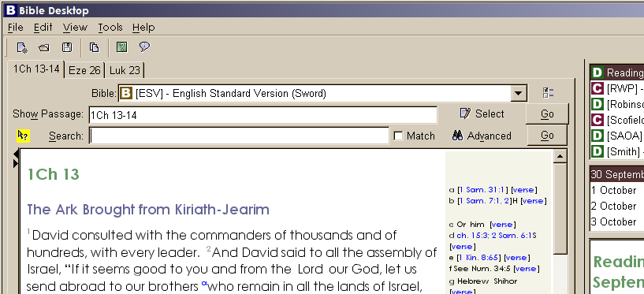The width and height of the screenshot is (644, 294).
Task: Click Go button next to Search
Action: (547, 136)
